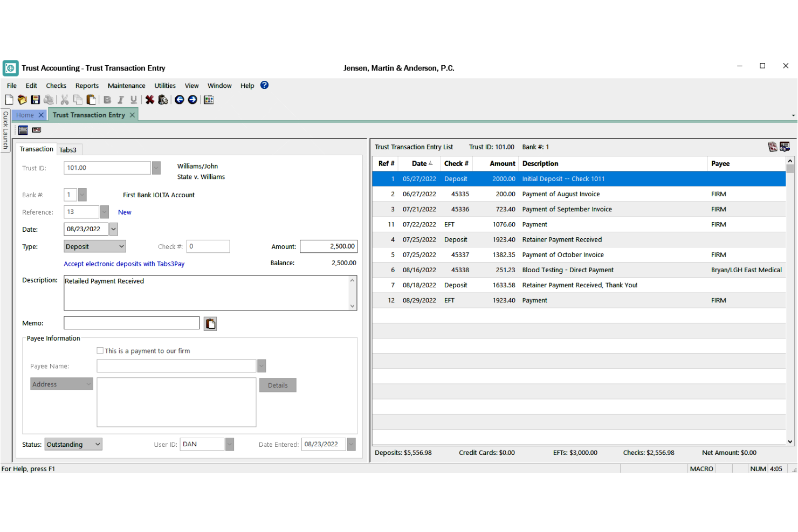Open the Type dropdown showing Deposit
Screen dimensions: 798x532
(120, 246)
